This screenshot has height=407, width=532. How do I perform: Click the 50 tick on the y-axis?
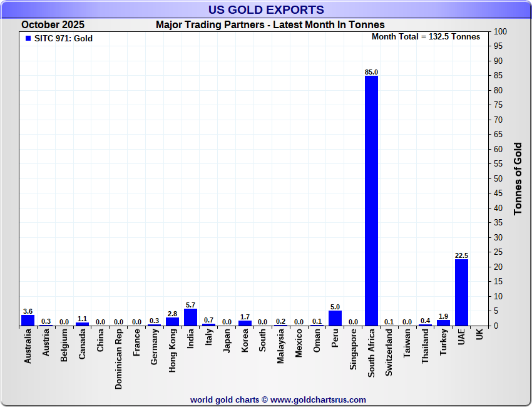499,178
